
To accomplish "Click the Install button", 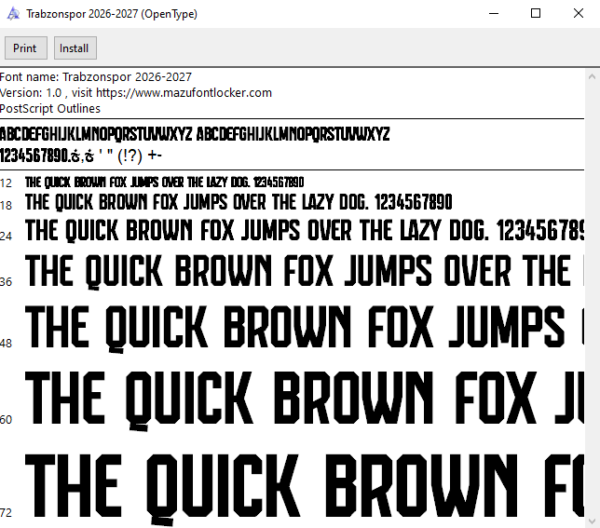I will click(75, 48).
